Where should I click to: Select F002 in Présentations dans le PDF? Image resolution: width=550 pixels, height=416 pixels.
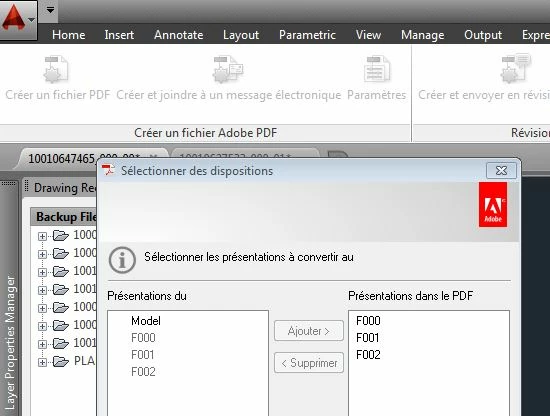click(368, 355)
